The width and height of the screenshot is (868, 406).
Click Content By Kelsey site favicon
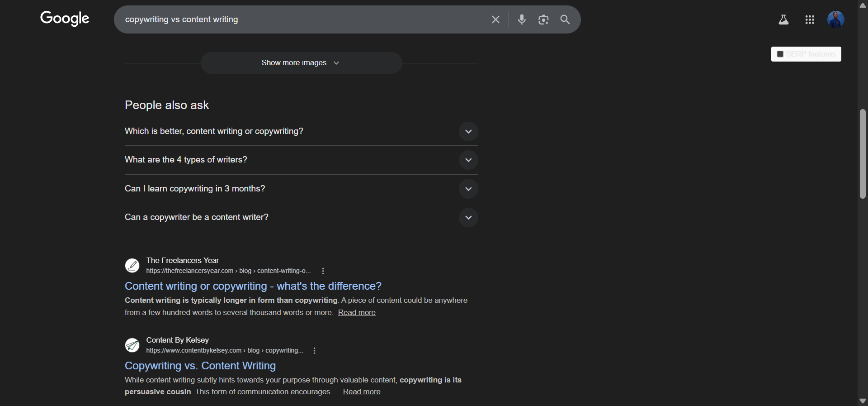click(x=132, y=345)
